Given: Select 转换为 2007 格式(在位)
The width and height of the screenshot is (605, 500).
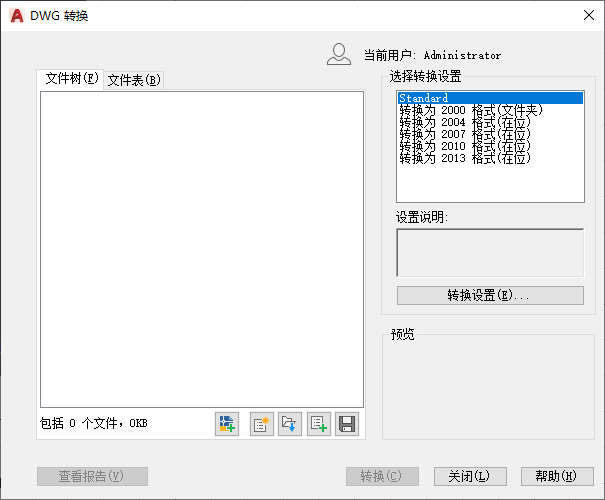Looking at the screenshot, I should (490, 134).
